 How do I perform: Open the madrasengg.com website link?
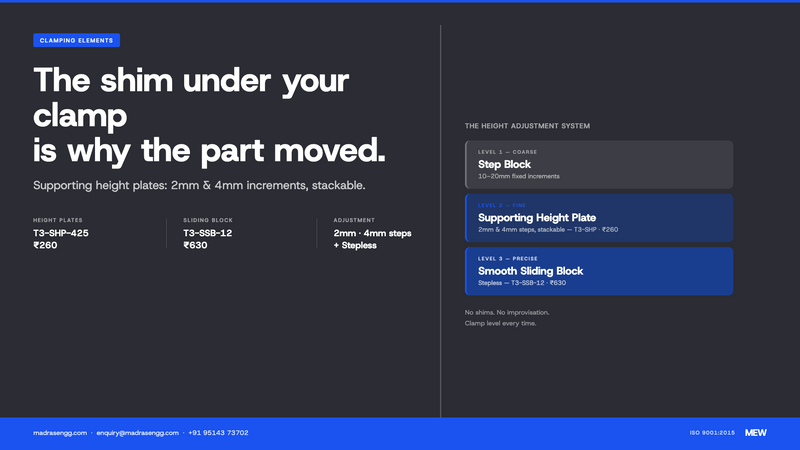pos(60,433)
